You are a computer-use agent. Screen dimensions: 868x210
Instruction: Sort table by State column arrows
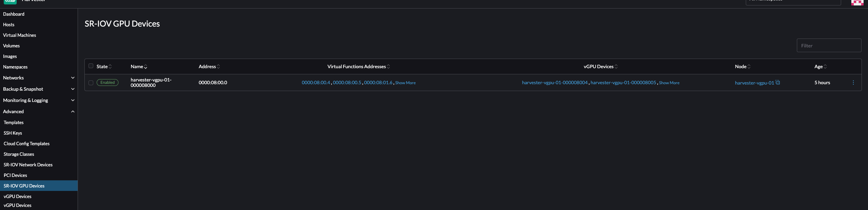110,67
